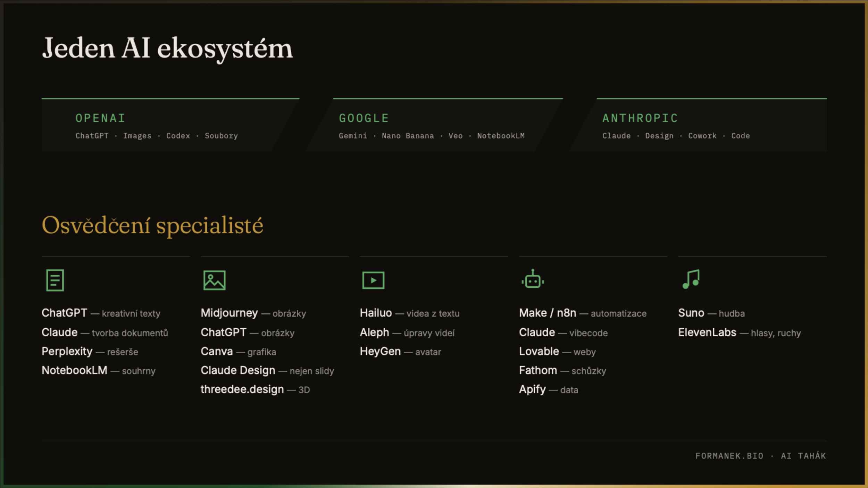
Task: Click "Code" in the Anthropic card
Action: pos(741,136)
